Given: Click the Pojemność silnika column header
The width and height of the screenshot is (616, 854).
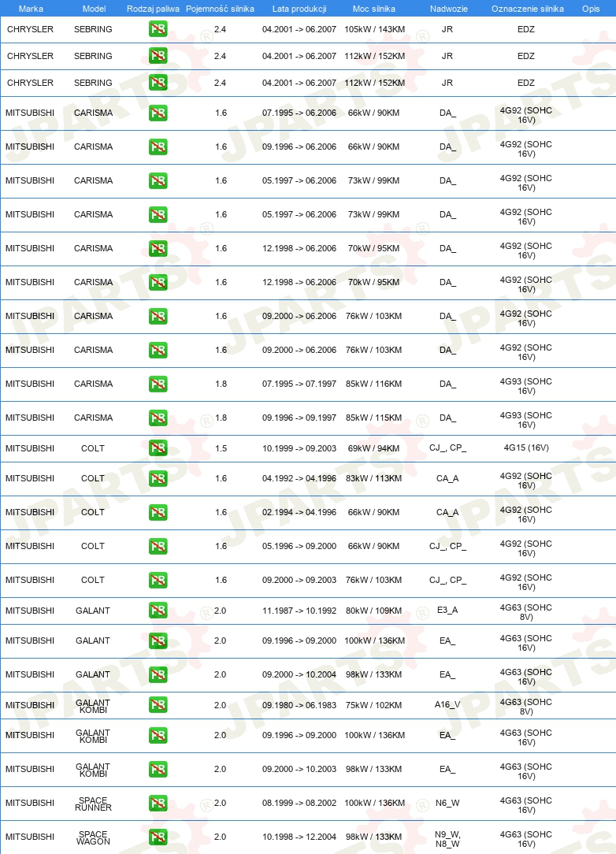Looking at the screenshot, I should 220,9.
